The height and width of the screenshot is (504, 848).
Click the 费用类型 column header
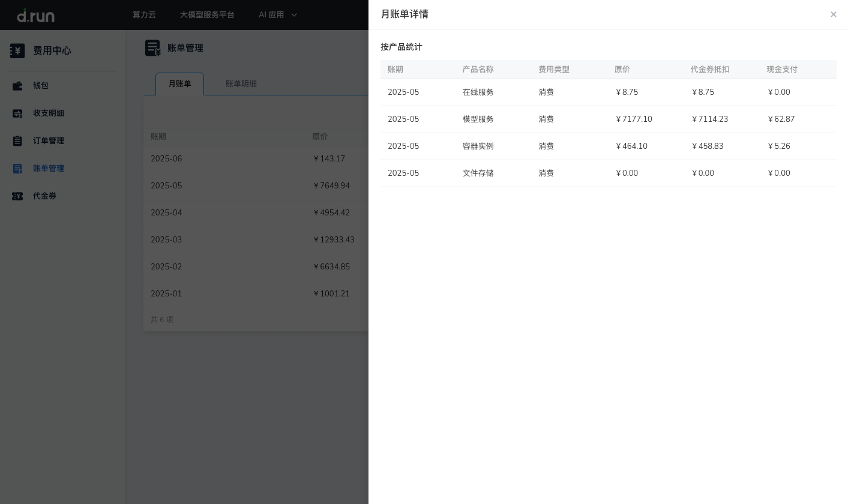[x=554, y=70]
